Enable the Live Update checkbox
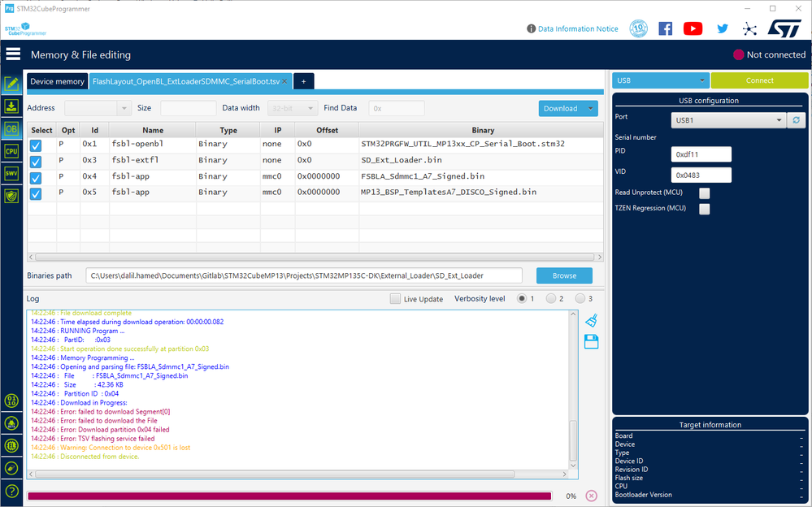This screenshot has width=812, height=507. coord(395,299)
